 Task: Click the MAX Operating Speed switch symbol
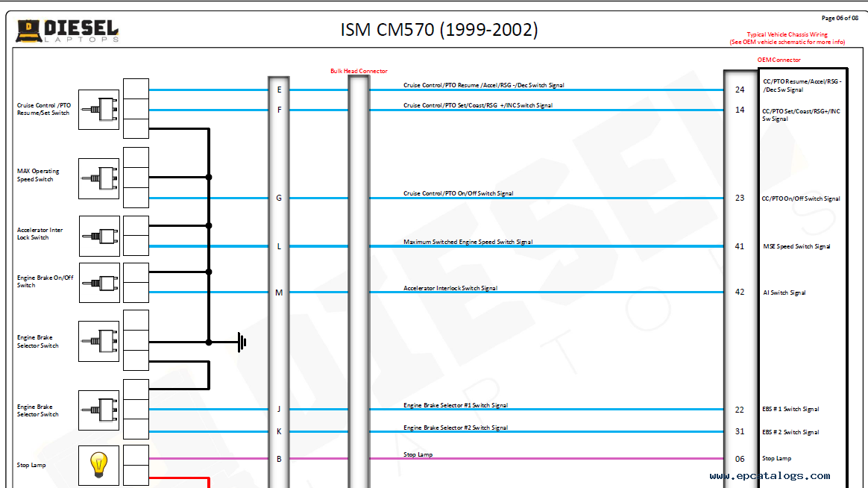(99, 178)
